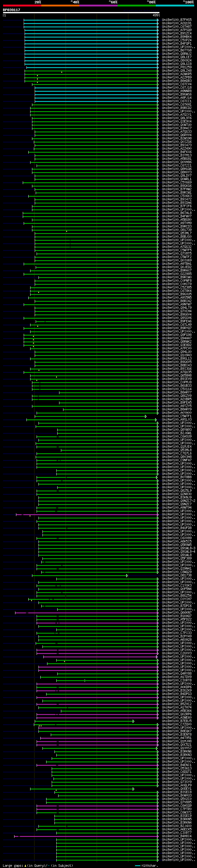Select the UniRef100_Q3E8D2 label

pos(177,345)
